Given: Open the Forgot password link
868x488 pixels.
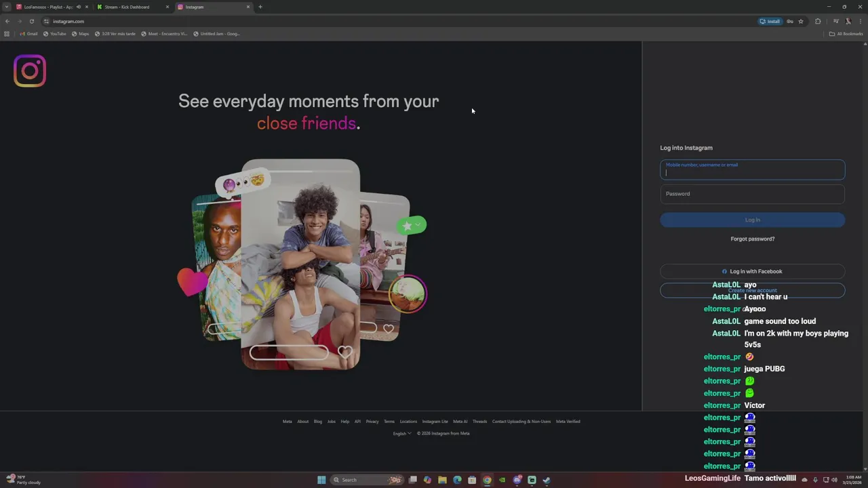Looking at the screenshot, I should (753, 239).
